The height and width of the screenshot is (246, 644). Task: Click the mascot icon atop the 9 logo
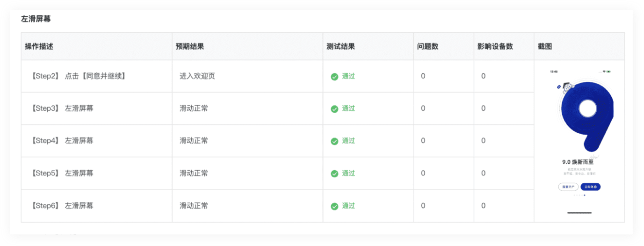pyautogui.click(x=568, y=87)
